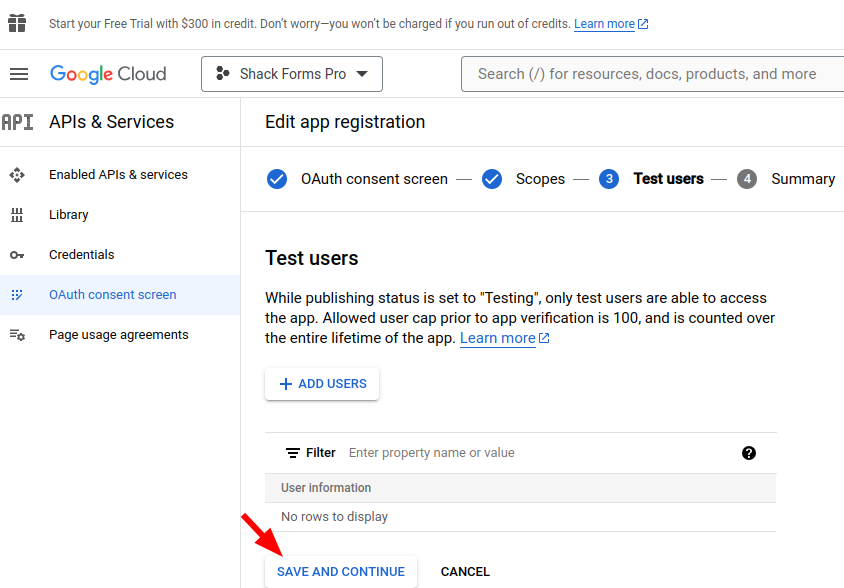The image size is (844, 588).
Task: Click the Library icon in sidebar
Action: [17, 215]
